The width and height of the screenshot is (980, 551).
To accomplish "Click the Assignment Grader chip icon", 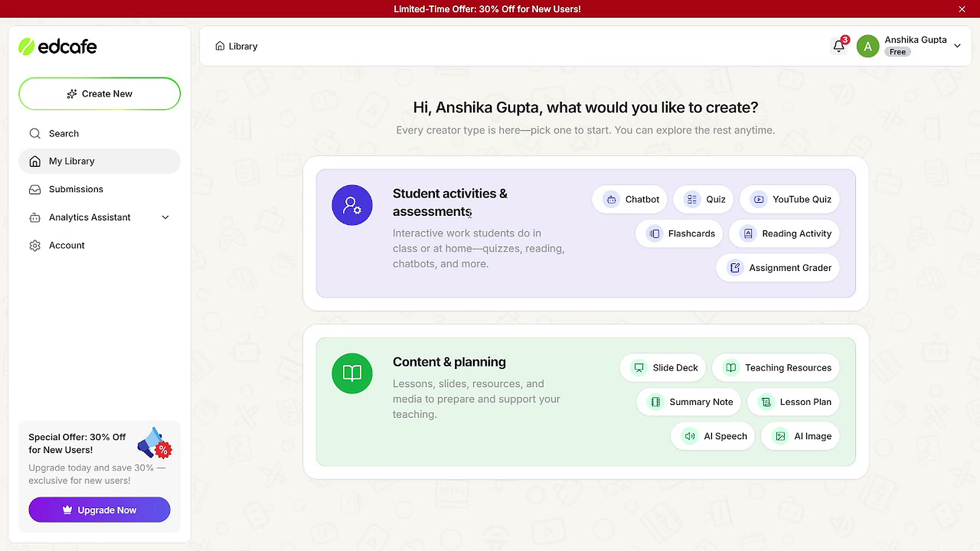I will click(x=735, y=268).
